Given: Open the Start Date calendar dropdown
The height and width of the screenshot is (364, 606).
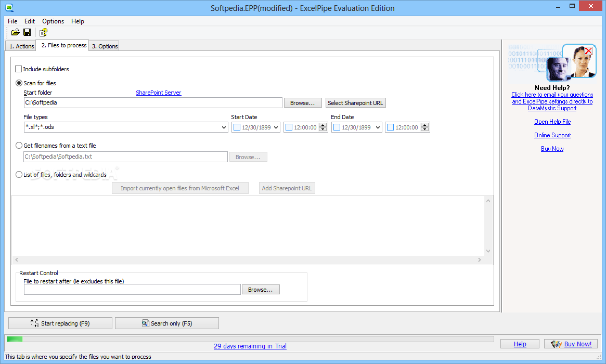Looking at the screenshot, I should pos(276,127).
